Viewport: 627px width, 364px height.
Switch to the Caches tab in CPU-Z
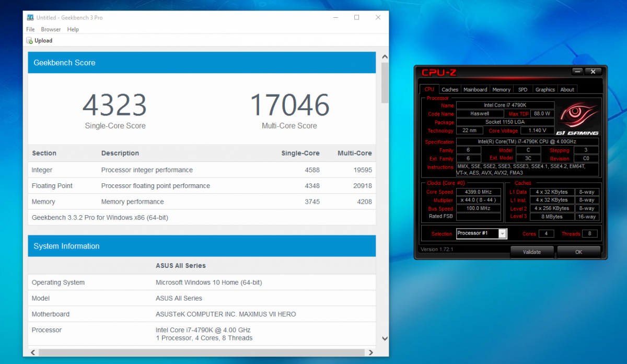coord(450,89)
